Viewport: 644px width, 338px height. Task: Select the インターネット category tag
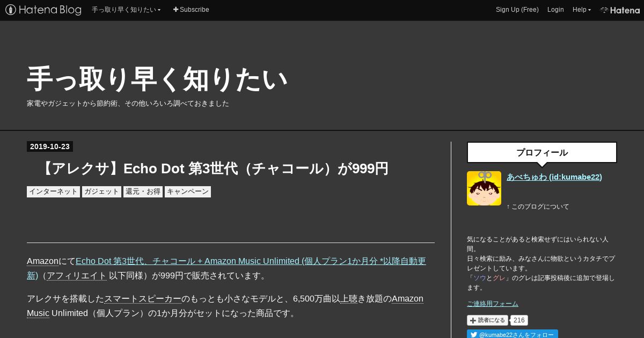(x=53, y=192)
